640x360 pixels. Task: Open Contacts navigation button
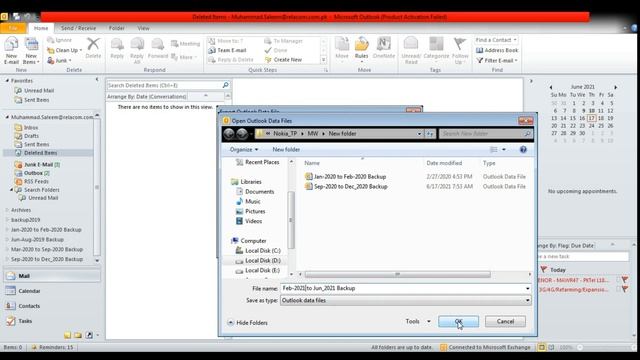(x=51, y=306)
